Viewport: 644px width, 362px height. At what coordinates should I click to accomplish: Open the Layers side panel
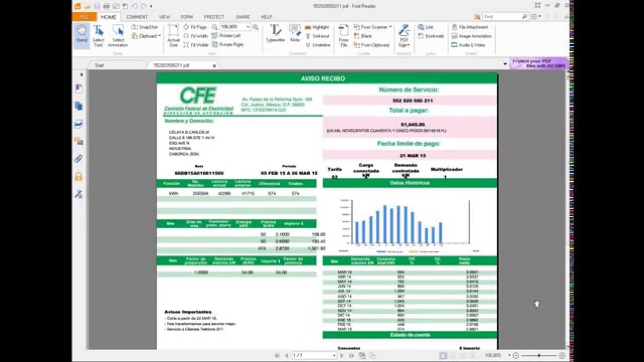(78, 124)
